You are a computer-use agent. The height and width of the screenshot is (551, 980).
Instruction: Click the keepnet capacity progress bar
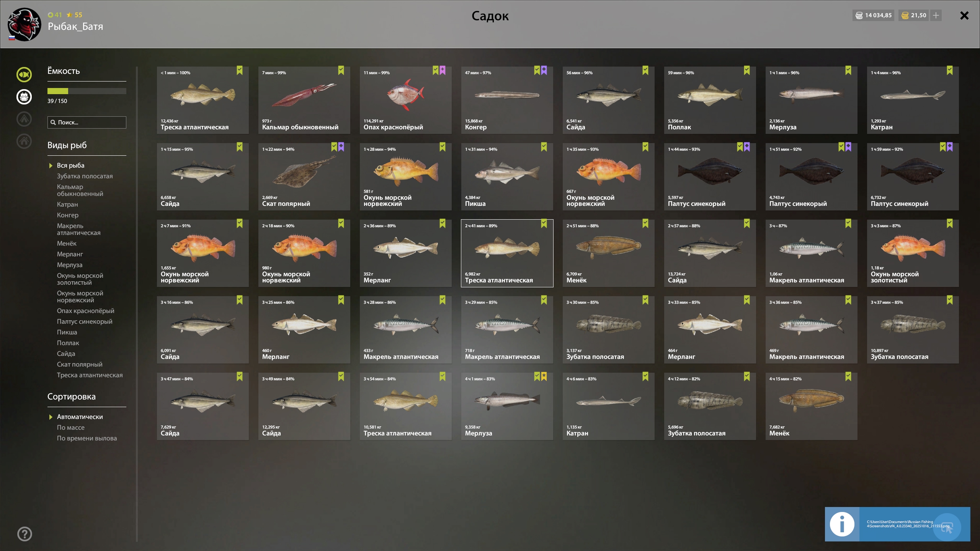87,91
